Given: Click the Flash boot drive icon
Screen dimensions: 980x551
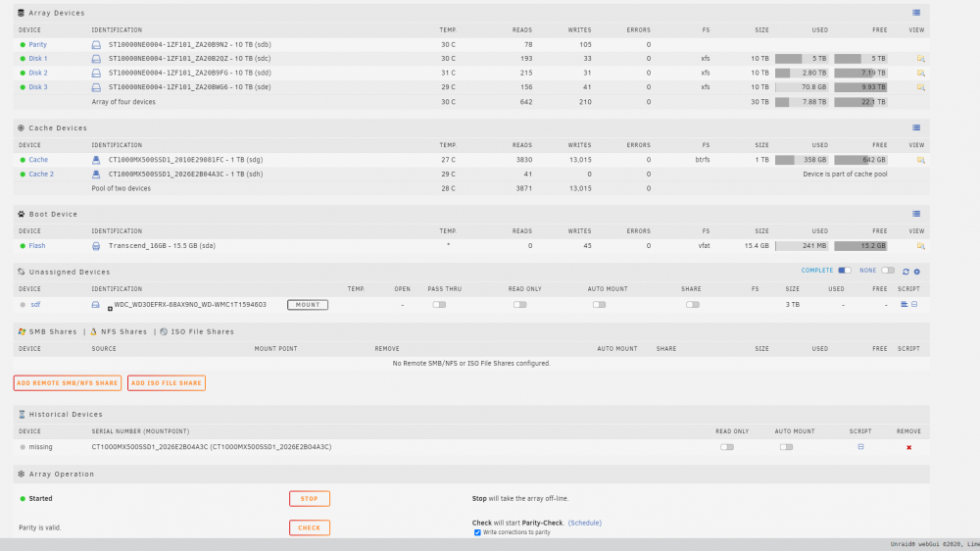Looking at the screenshot, I should pos(96,246).
